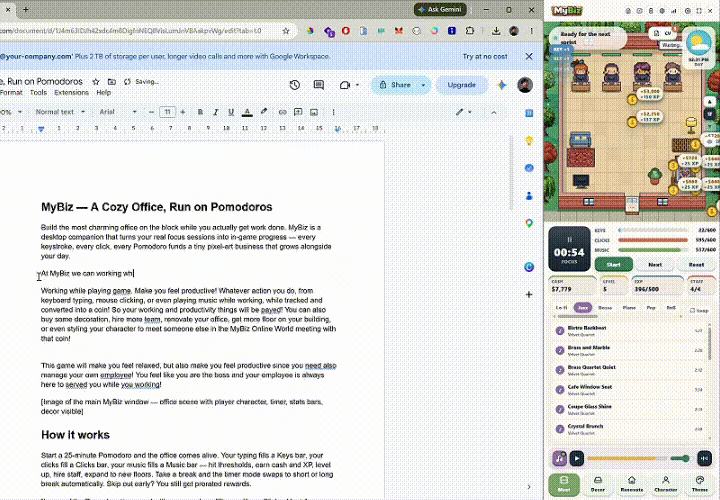720x500 pixels.
Task: Open the text color picker
Action: click(x=247, y=112)
